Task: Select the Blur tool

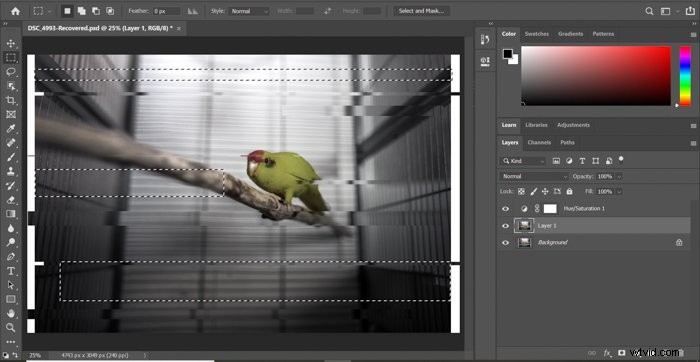Action: pos(11,229)
